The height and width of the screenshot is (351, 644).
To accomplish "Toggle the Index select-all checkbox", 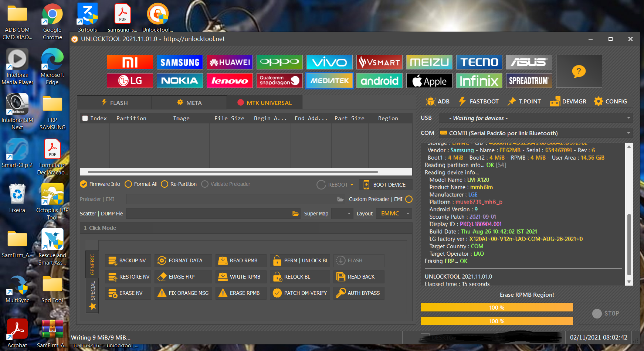I will 85,118.
